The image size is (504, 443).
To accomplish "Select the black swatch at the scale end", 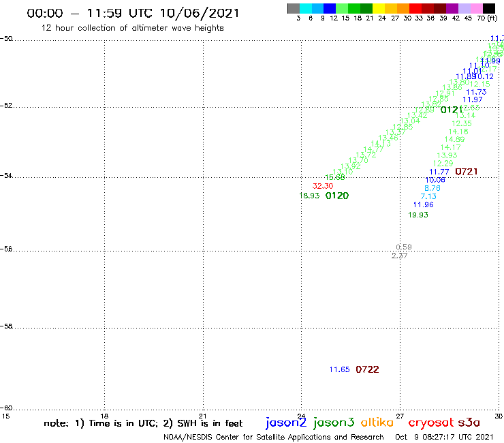I will [x=489, y=8].
